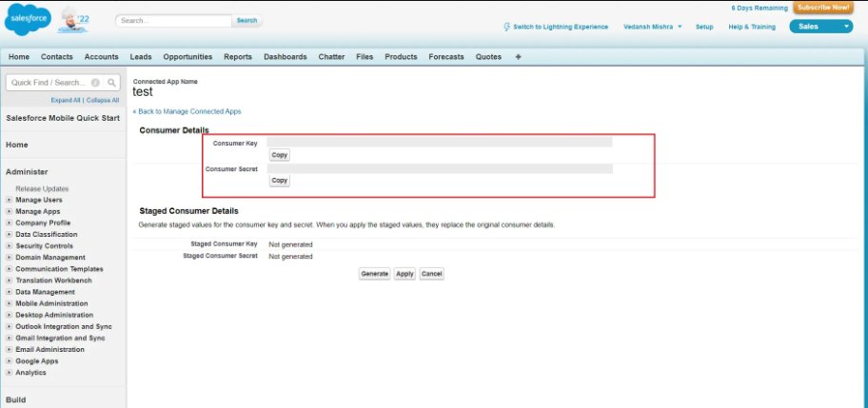Click the lightning bolt icon beside Switch to Lightning

point(506,27)
